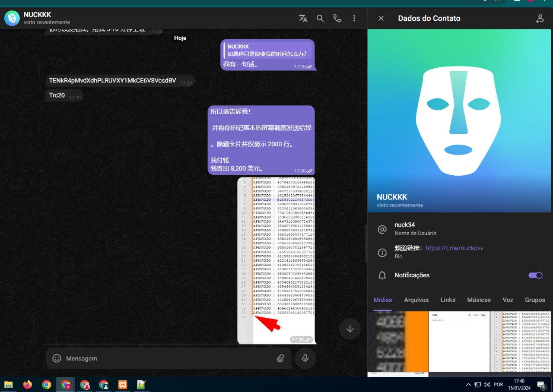Switch to the Links tab
553x392 pixels.
tap(448, 300)
